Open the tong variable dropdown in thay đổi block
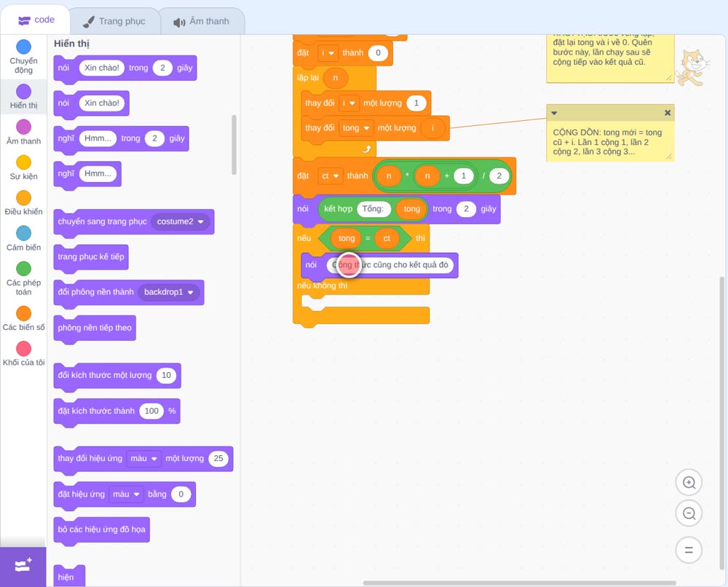The image size is (728, 587). (356, 127)
